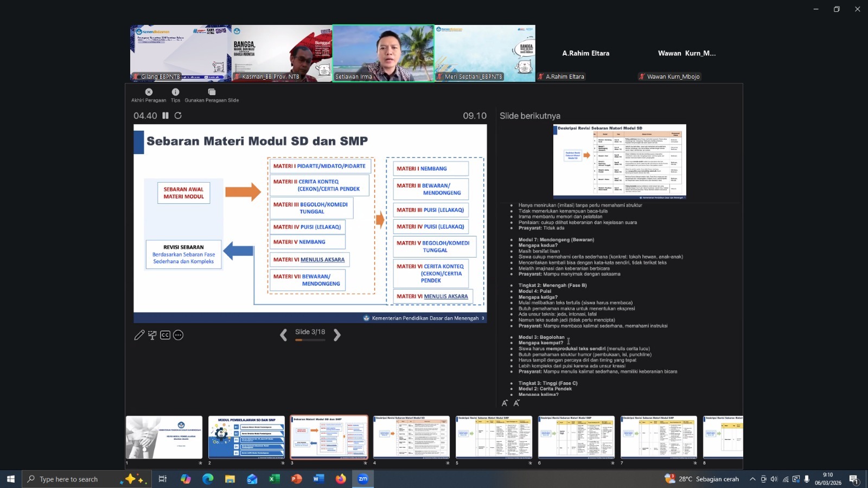Screen dimensions: 868x488
Task: Select the pen and laser pointer tool
Action: [x=139, y=335]
